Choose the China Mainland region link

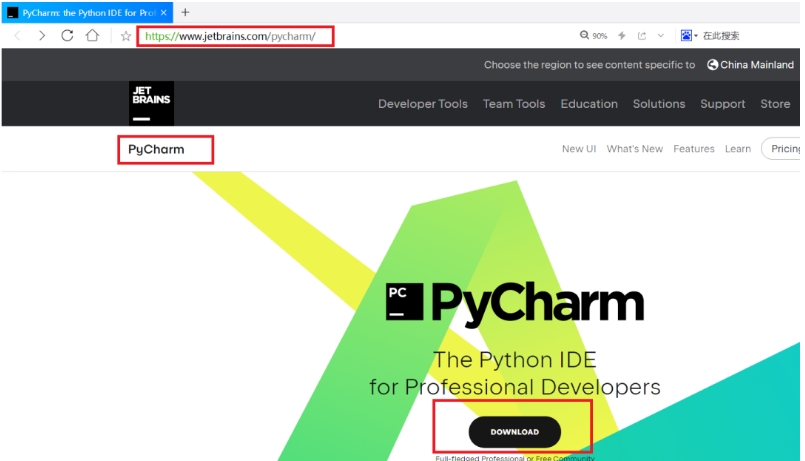tap(756, 65)
